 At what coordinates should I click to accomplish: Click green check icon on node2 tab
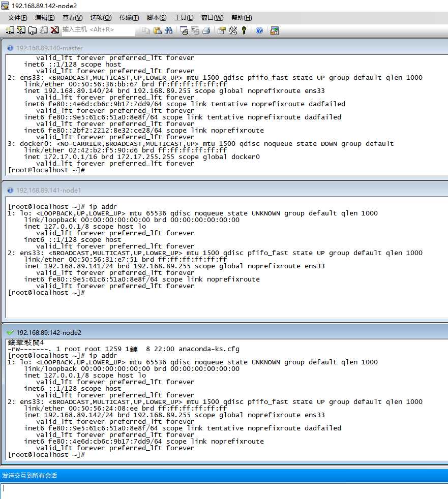tap(10, 332)
